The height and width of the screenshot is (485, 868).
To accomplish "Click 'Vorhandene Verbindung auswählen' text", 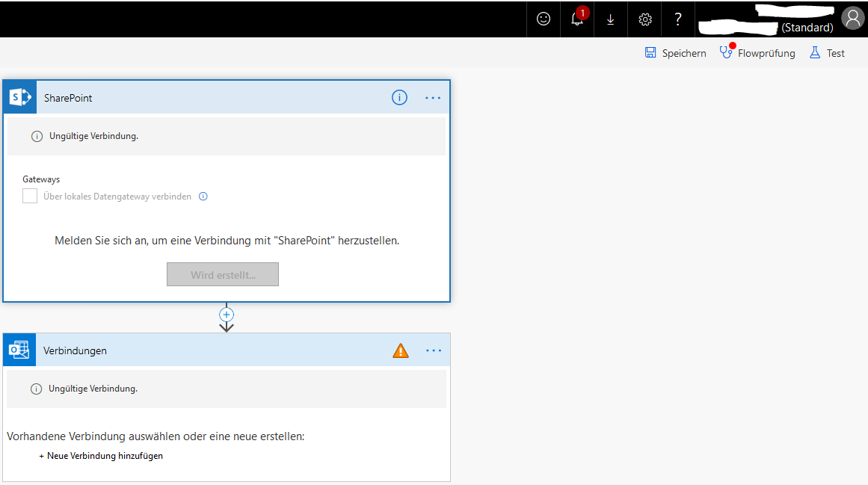I will pyautogui.click(x=156, y=436).
